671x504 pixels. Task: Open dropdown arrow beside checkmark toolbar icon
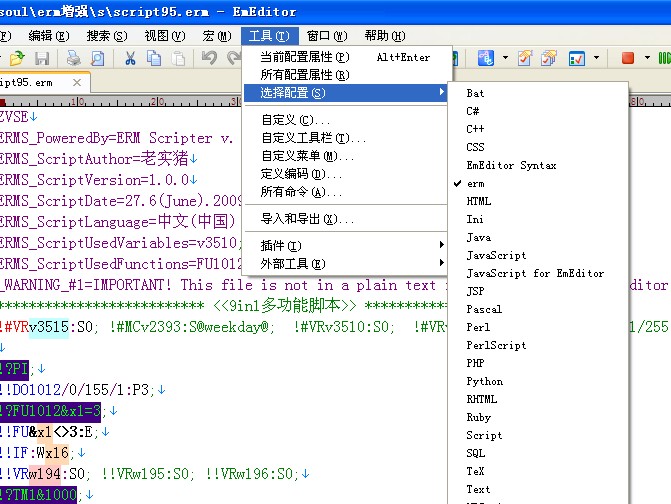(x=596, y=58)
